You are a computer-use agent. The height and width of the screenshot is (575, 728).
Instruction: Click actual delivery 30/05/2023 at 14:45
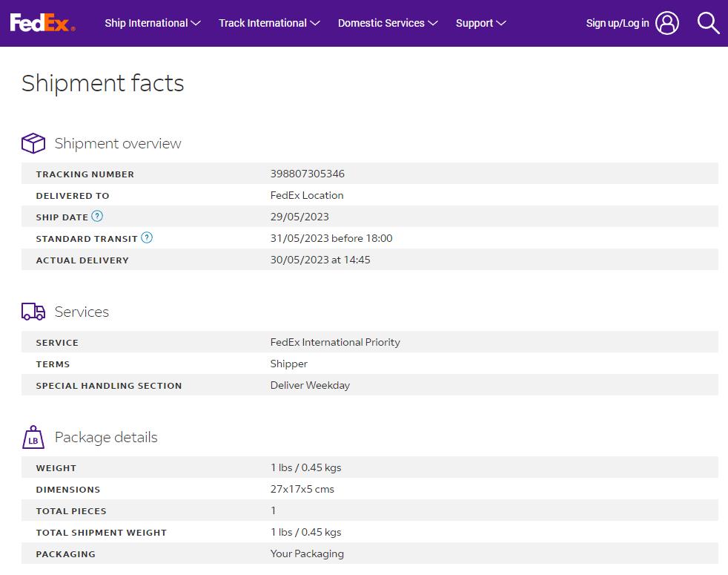[x=320, y=260]
